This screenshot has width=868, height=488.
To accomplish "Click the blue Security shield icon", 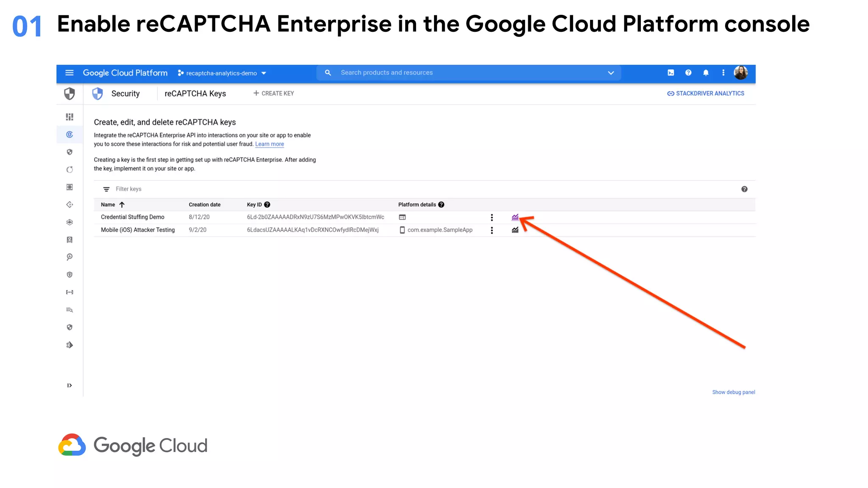I will click(97, 94).
